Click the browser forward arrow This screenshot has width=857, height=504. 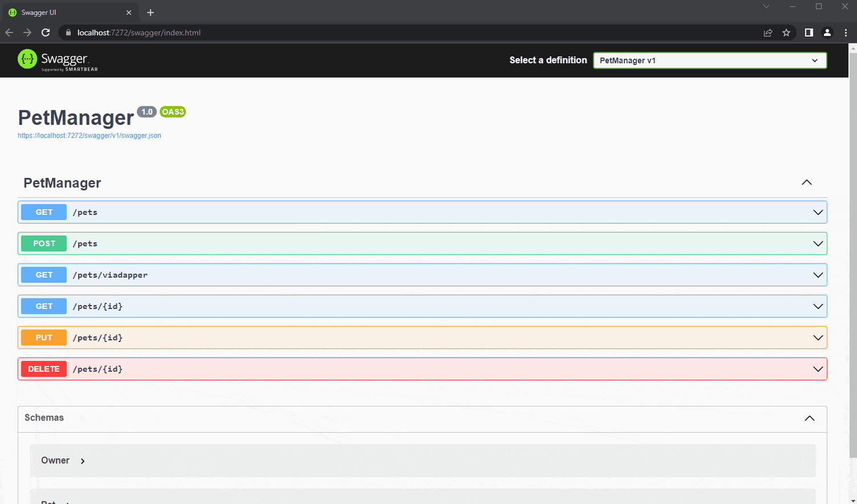(27, 32)
